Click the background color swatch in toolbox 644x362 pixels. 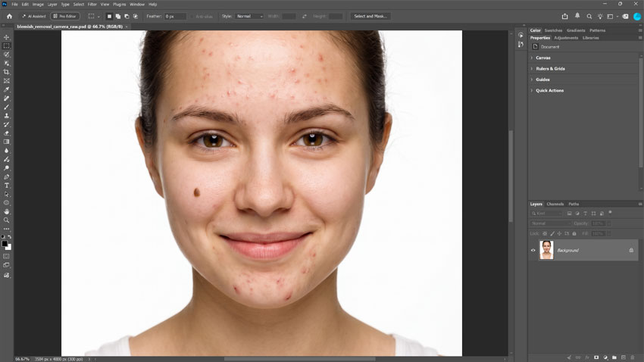(x=9, y=248)
